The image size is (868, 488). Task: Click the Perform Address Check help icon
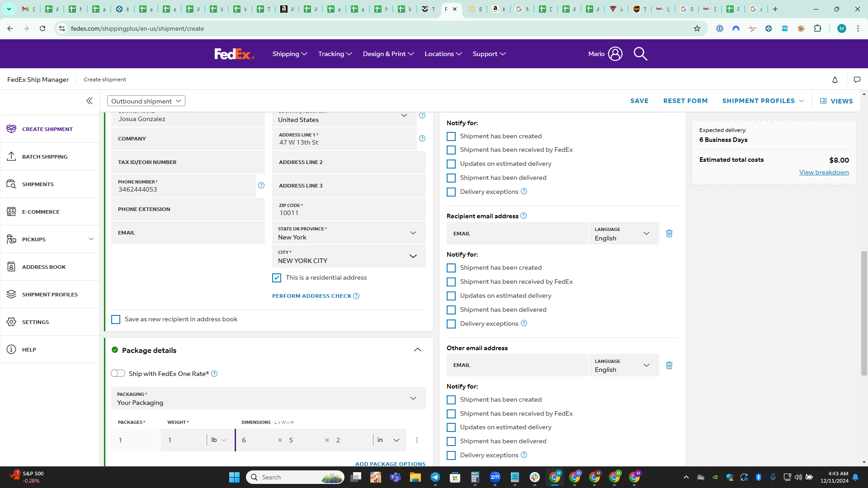[x=356, y=296]
